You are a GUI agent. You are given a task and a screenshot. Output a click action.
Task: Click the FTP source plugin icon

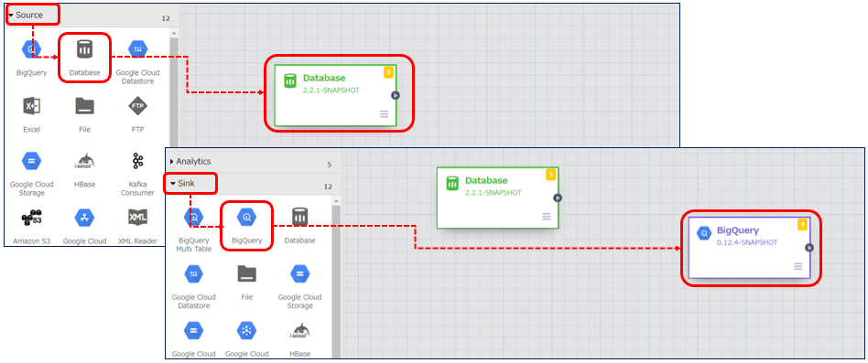coord(137,106)
